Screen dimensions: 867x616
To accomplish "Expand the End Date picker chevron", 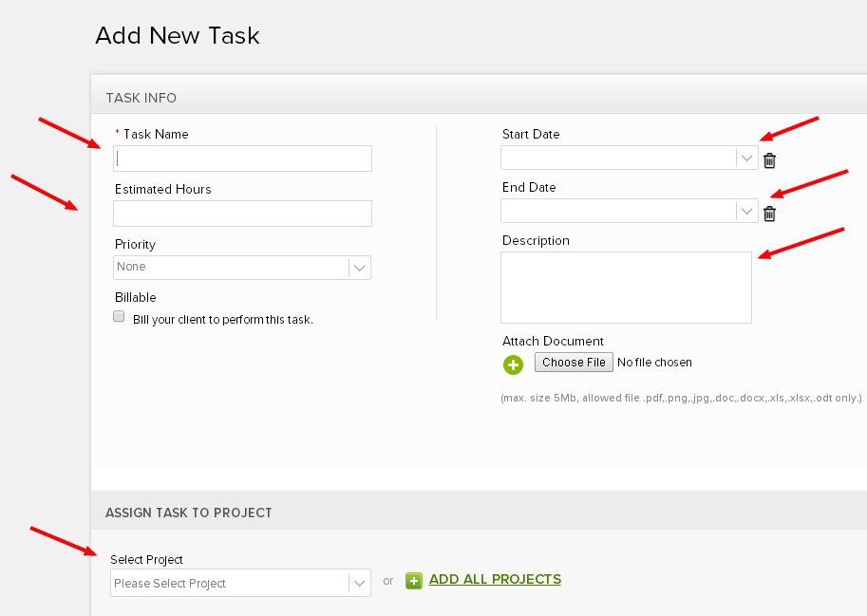I will click(x=747, y=211).
